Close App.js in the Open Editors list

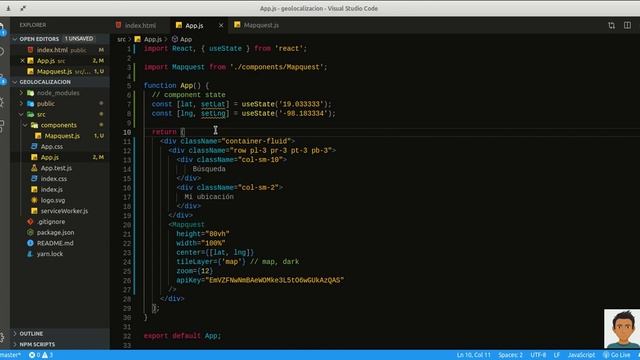click(x=22, y=60)
